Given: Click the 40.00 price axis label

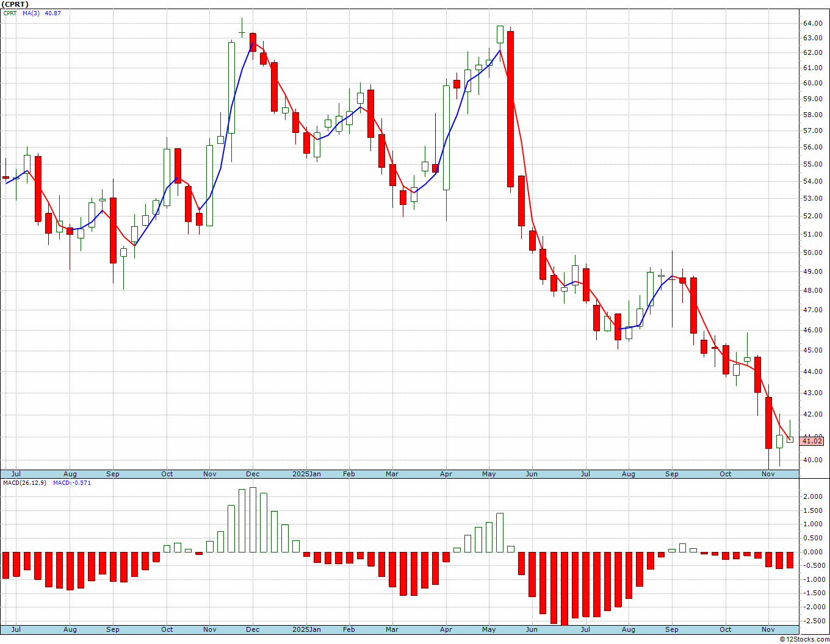Looking at the screenshot, I should coord(812,460).
